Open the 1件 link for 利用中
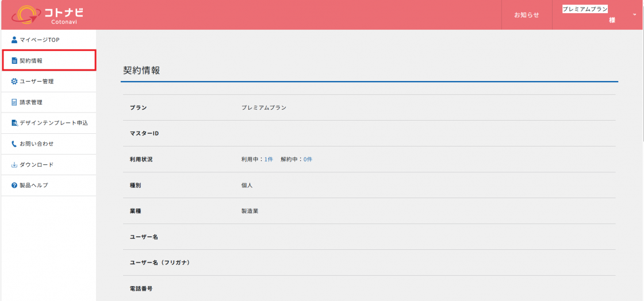This screenshot has height=301, width=644. click(x=269, y=159)
